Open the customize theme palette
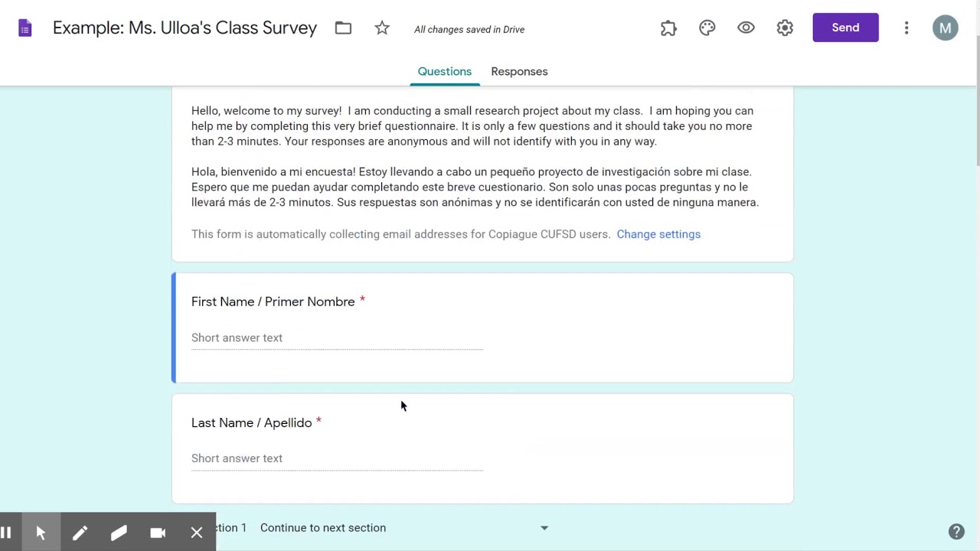This screenshot has width=980, height=551. [x=707, y=28]
